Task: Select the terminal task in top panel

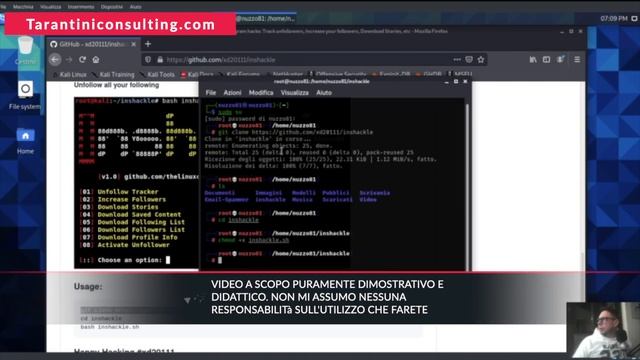Action: 265,18
